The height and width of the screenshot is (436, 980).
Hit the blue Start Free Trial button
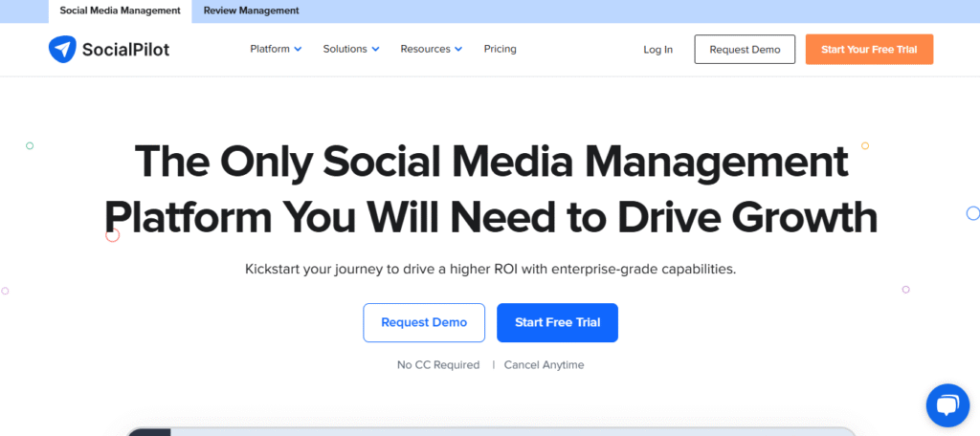(x=557, y=322)
